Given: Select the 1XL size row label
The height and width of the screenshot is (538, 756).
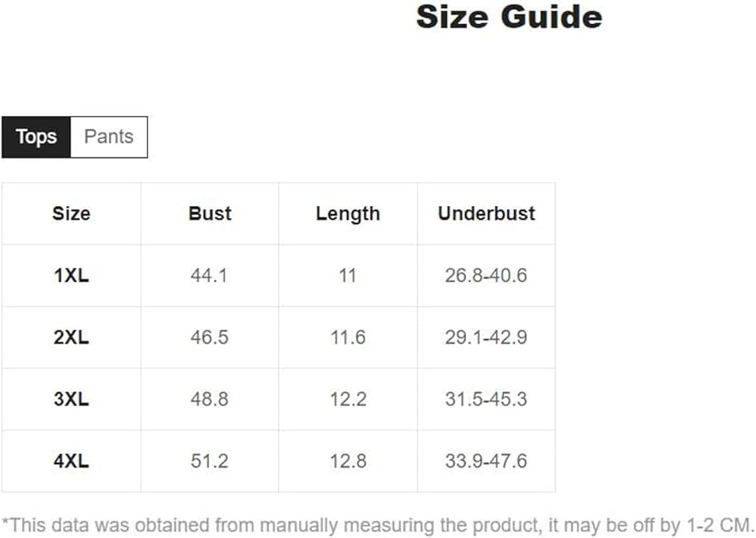Looking at the screenshot, I should coord(71,275).
